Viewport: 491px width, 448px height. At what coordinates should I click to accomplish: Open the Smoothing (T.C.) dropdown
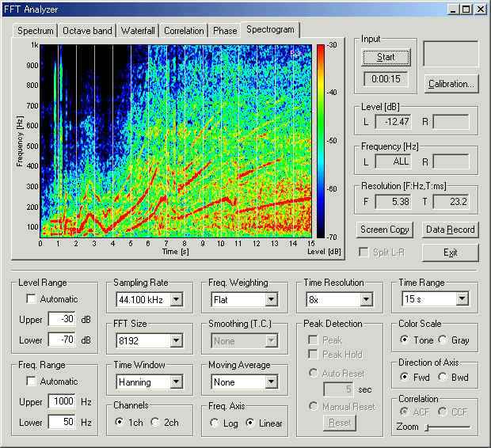271,340
